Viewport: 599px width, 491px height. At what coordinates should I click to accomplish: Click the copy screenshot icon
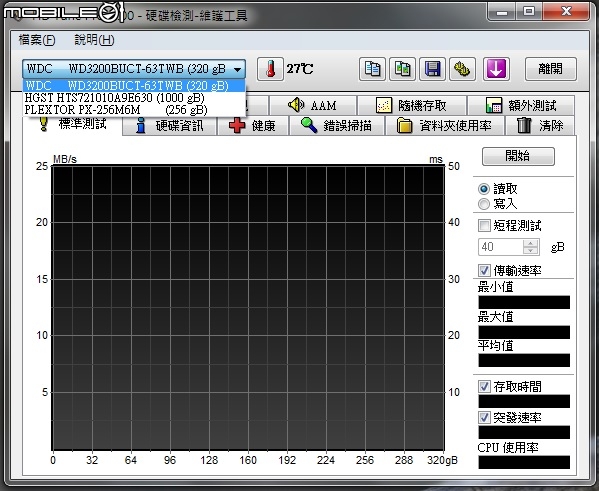pyautogui.click(x=402, y=69)
